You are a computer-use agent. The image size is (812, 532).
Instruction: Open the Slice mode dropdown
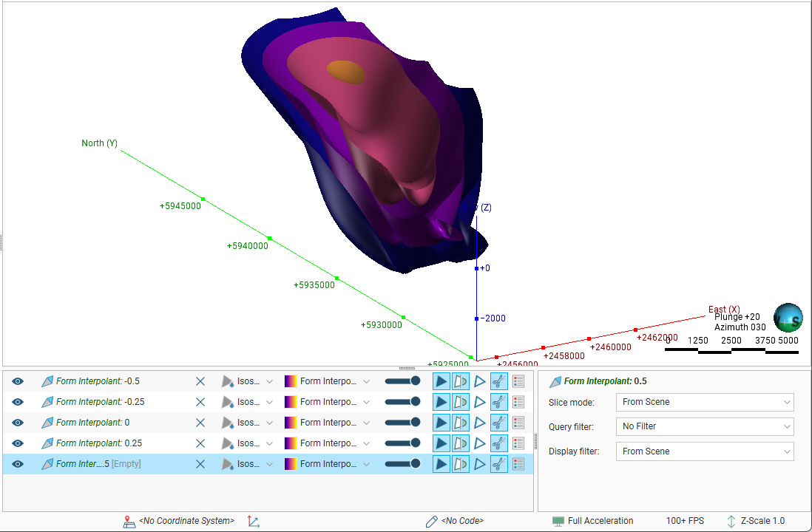pyautogui.click(x=704, y=402)
